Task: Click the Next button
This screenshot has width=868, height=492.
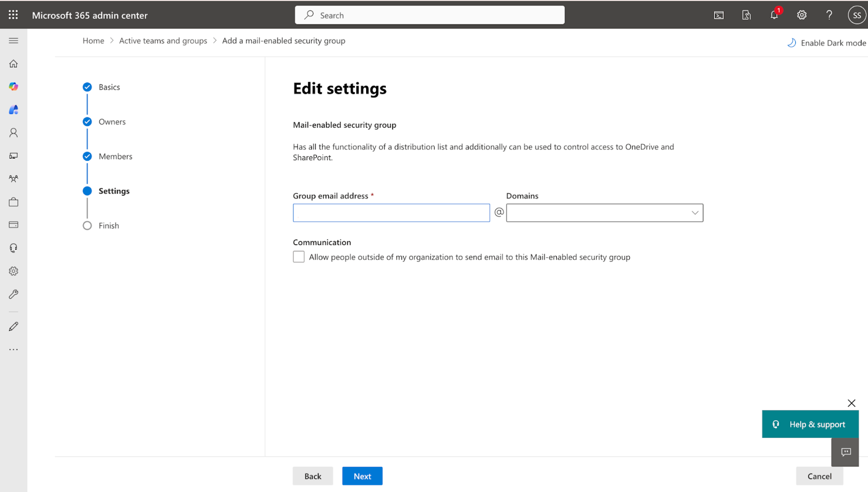Action: 362,476
